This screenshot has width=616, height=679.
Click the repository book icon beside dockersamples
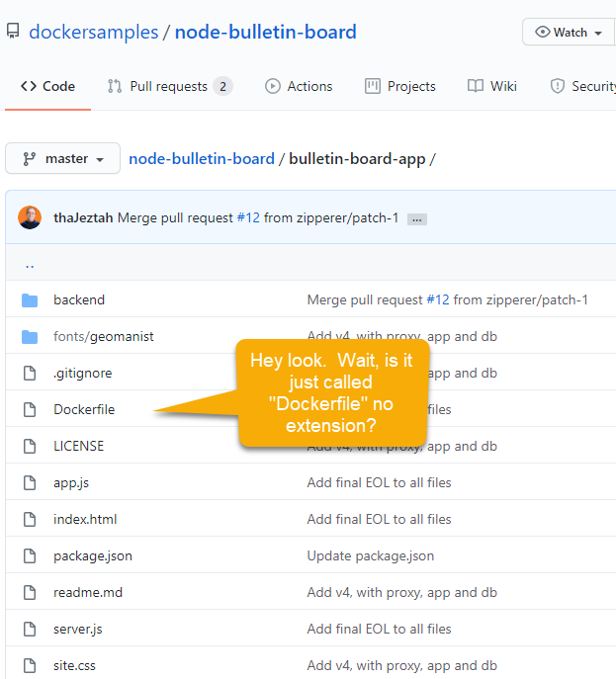13,32
